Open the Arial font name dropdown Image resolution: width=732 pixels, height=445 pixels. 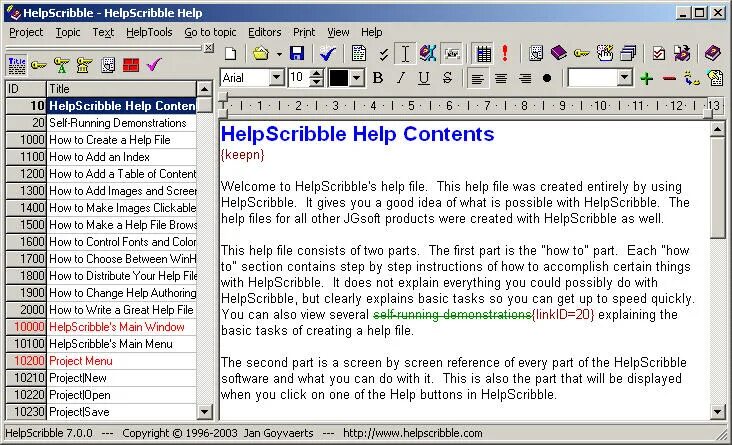click(277, 78)
